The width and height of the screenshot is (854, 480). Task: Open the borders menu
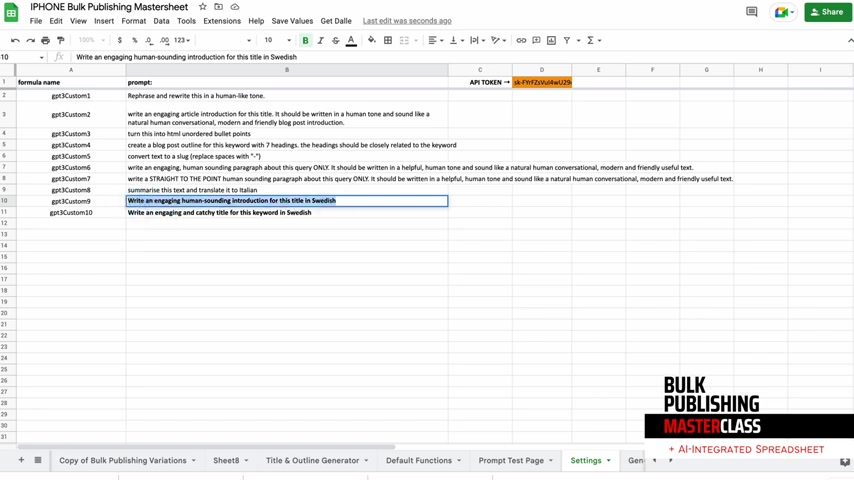[388, 40]
